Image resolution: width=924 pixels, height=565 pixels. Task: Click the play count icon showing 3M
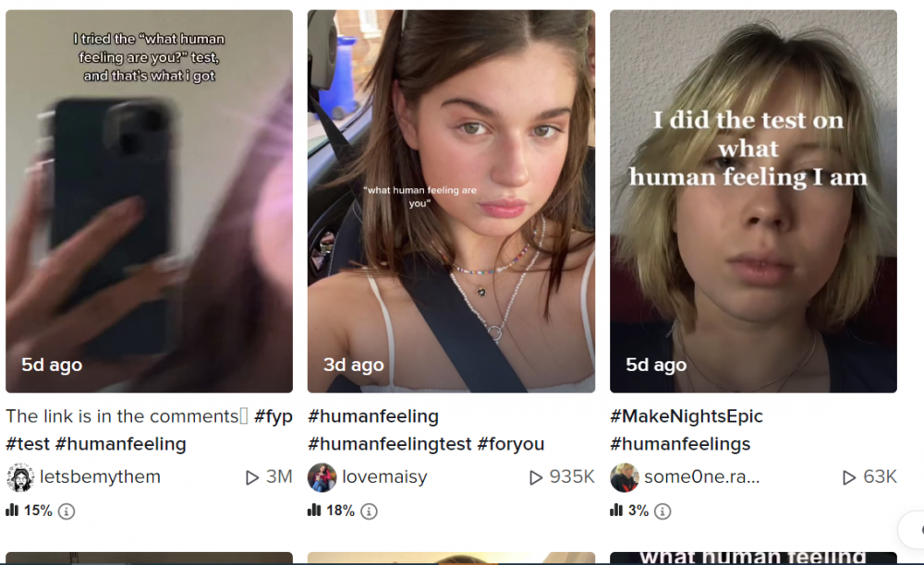point(252,477)
